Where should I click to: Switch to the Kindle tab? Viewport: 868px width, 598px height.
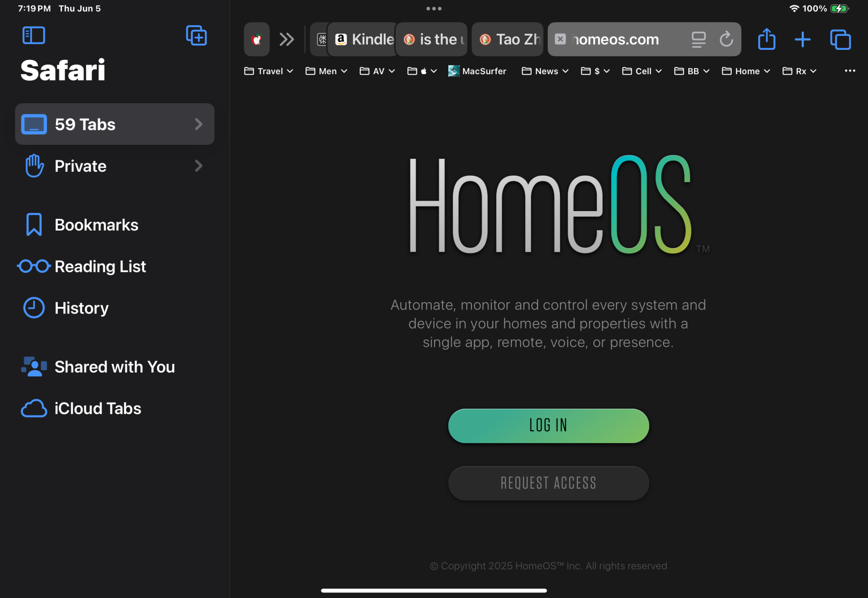(364, 39)
